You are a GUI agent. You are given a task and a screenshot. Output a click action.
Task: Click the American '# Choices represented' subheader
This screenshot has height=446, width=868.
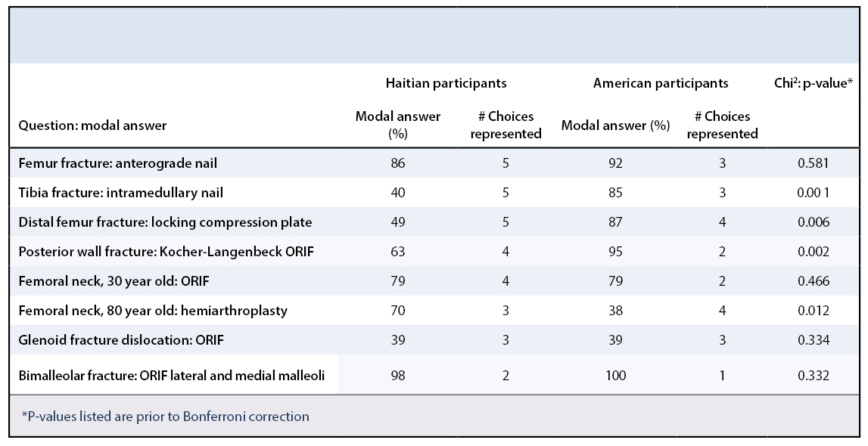coord(723,125)
